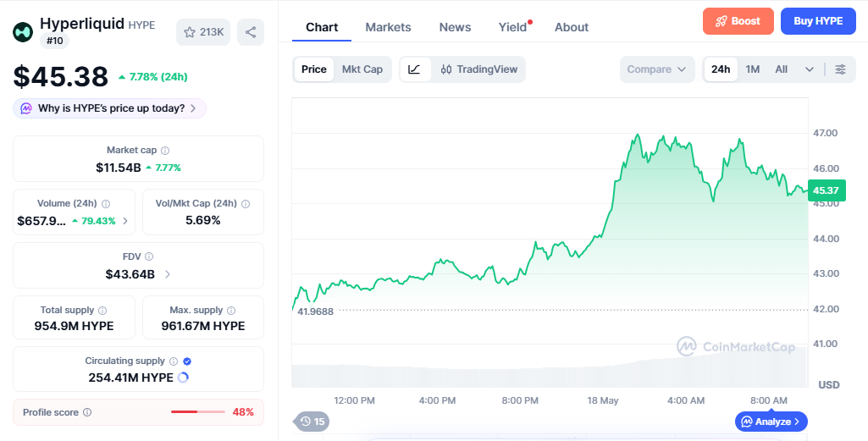Viewport: 868px width, 441px height.
Task: Click the Circulating supply info icon
Action: click(174, 361)
